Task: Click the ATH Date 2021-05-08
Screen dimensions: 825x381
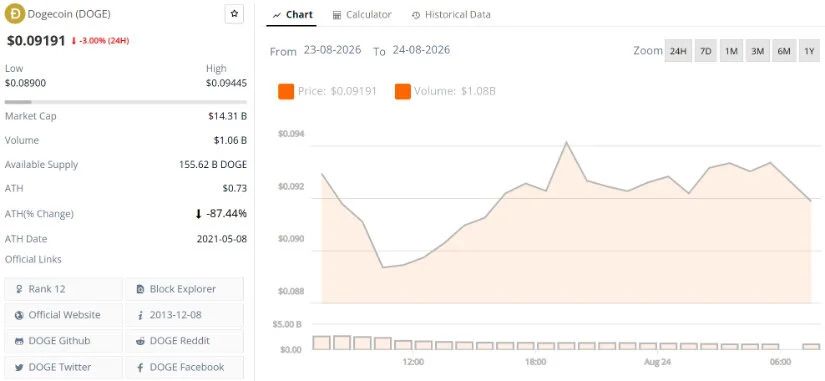Action: pos(222,238)
